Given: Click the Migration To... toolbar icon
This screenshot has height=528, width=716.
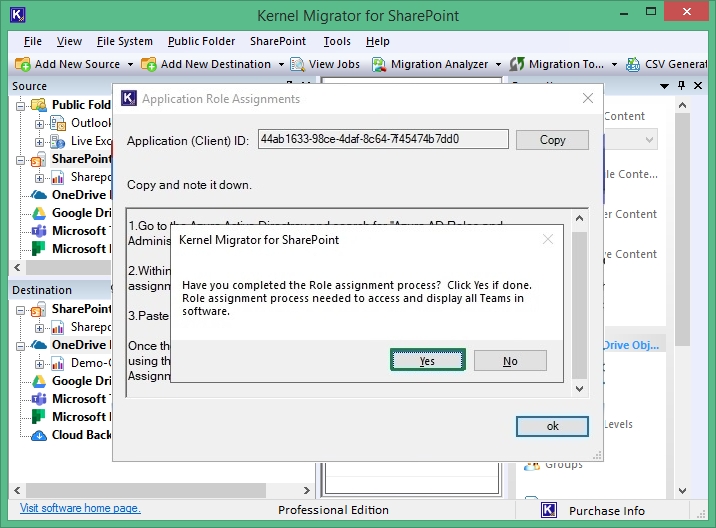Looking at the screenshot, I should click(x=517, y=64).
